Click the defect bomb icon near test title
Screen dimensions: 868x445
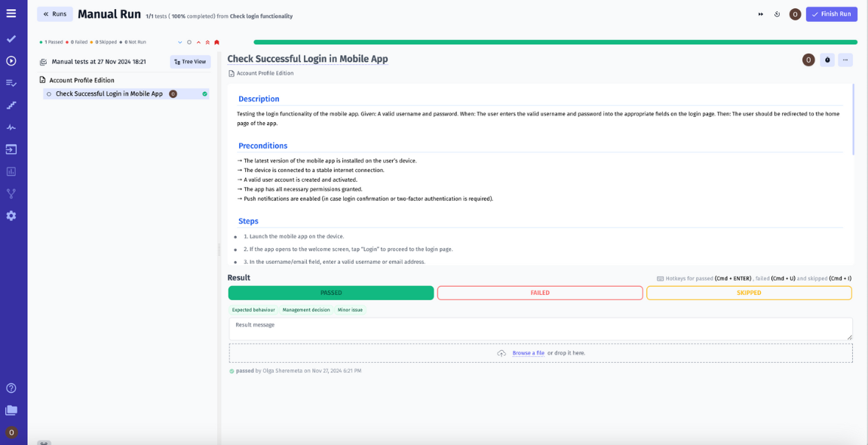click(827, 60)
